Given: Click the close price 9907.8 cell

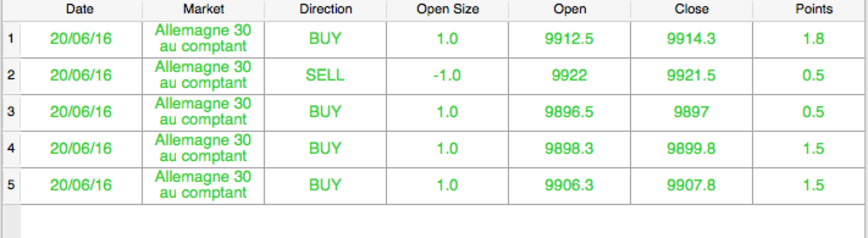Looking at the screenshot, I should (692, 186).
